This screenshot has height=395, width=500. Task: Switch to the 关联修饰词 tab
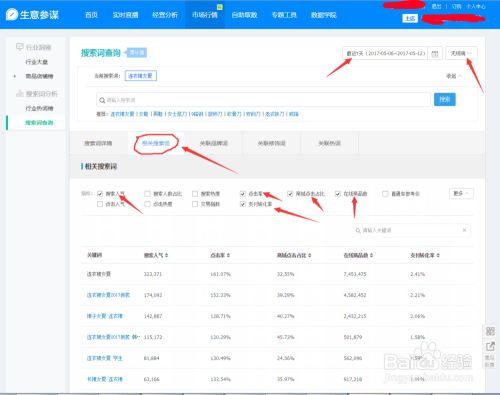point(272,143)
